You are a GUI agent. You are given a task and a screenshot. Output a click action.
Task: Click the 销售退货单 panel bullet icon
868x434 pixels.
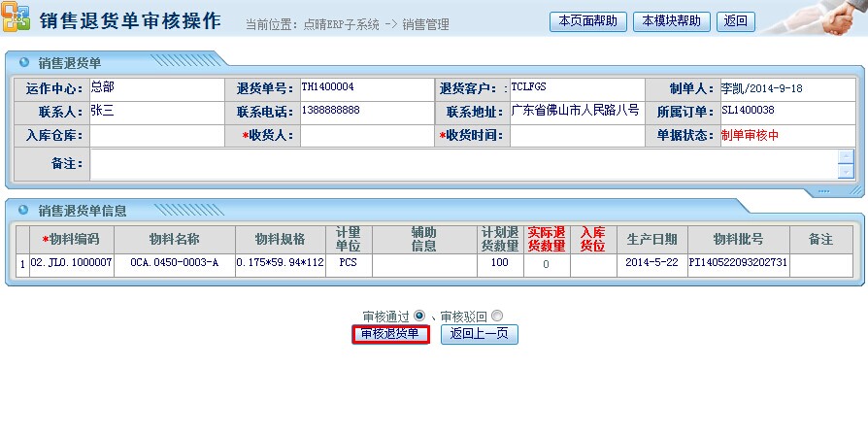point(24,62)
